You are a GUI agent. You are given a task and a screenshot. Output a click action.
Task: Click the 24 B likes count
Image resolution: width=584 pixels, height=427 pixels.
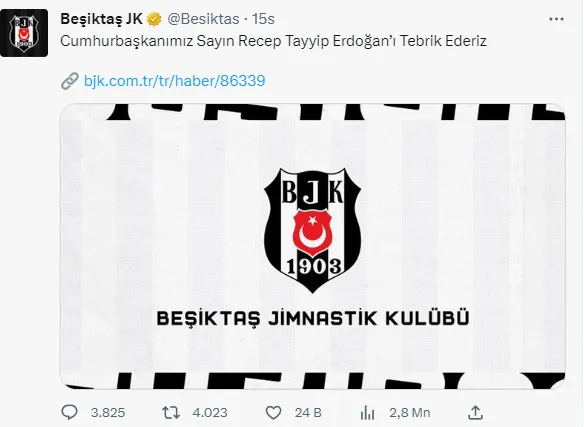click(308, 413)
